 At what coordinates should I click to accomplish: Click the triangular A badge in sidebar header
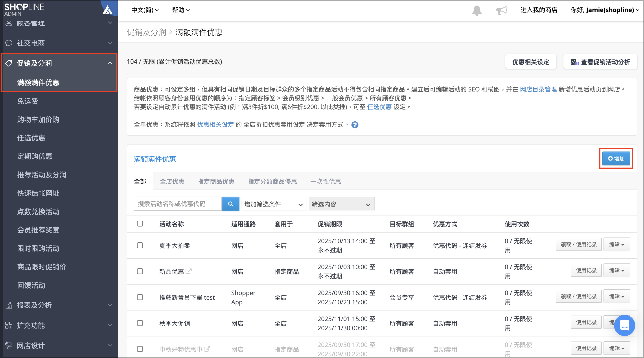[107, 10]
